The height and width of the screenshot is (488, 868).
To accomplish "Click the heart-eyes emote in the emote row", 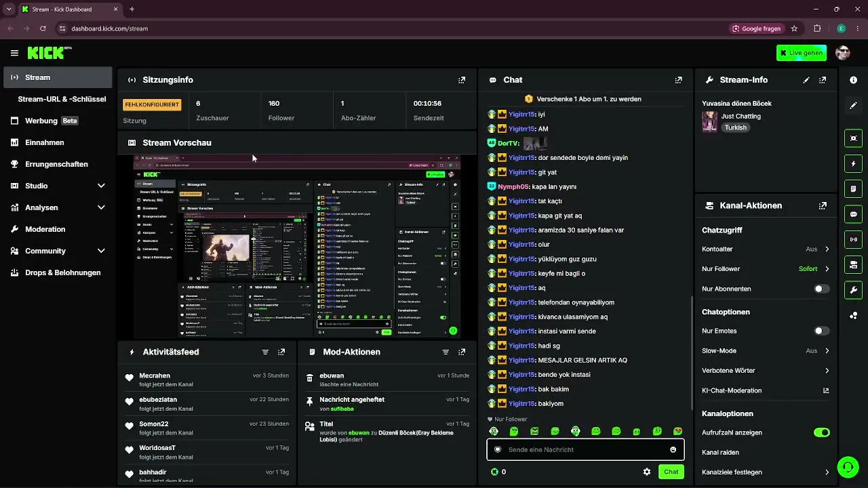I will click(677, 431).
